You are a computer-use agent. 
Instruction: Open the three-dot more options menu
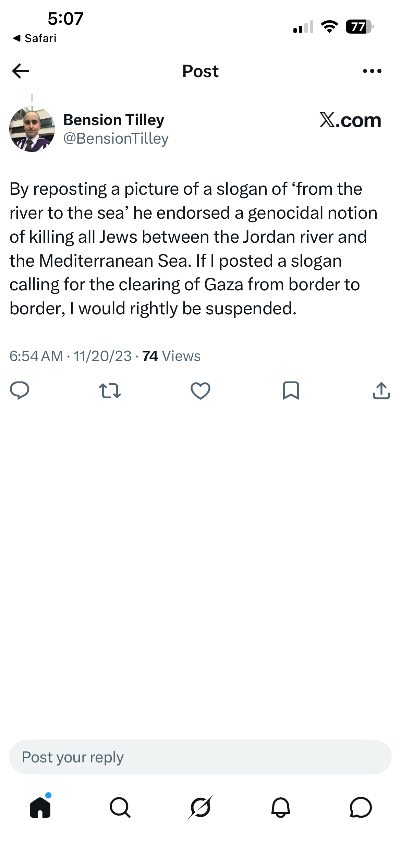tap(372, 71)
